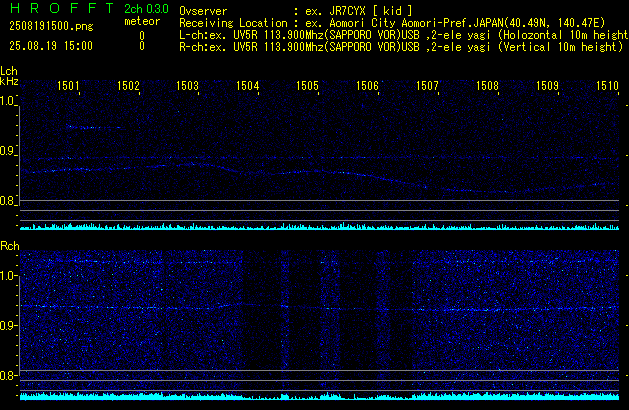Select the 1502 time marker

pyautogui.click(x=128, y=86)
